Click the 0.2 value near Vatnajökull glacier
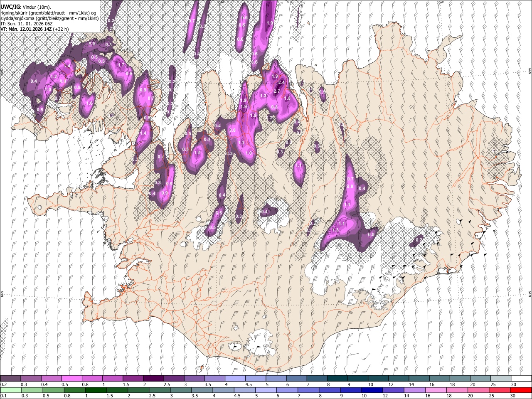Viewport: 532px width, 399px height. (x=419, y=240)
